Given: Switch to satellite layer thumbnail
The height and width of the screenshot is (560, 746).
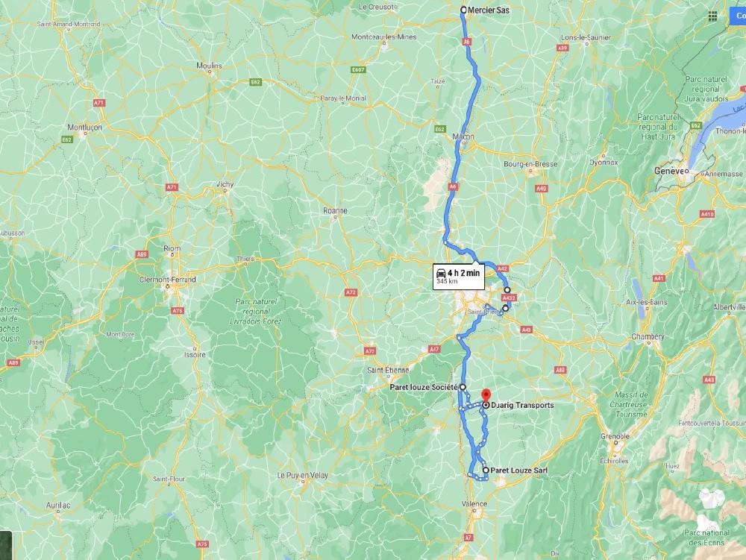Looking at the screenshot, I should 6,545.
